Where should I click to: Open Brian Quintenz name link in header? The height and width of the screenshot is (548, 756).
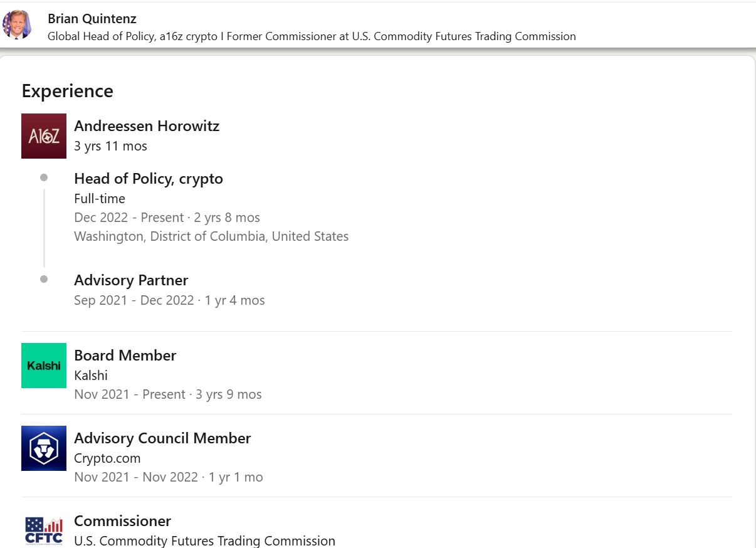pos(92,19)
